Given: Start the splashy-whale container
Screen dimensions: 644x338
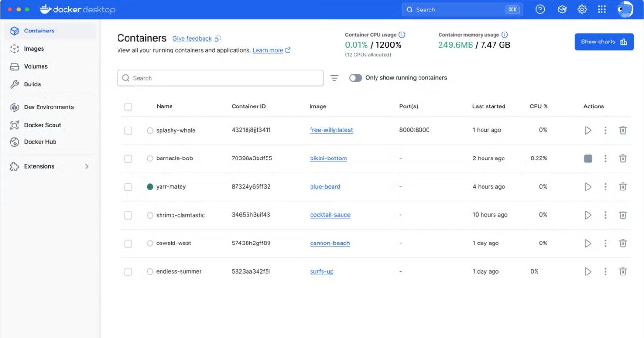Looking at the screenshot, I should (588, 130).
